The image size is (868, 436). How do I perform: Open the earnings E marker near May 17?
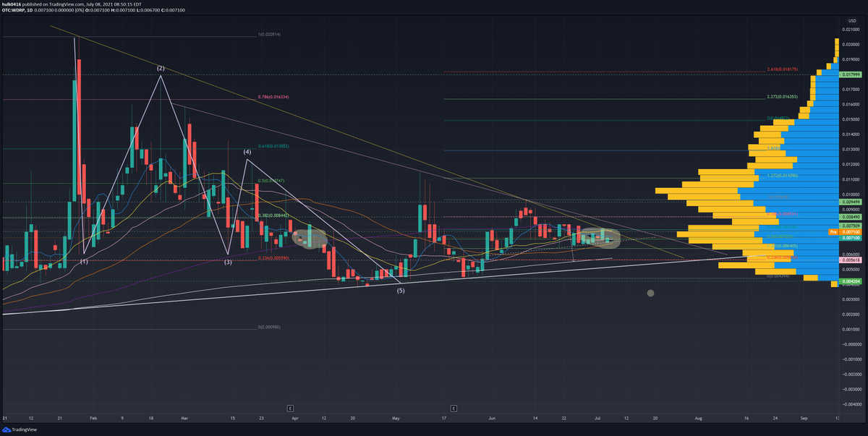click(454, 409)
